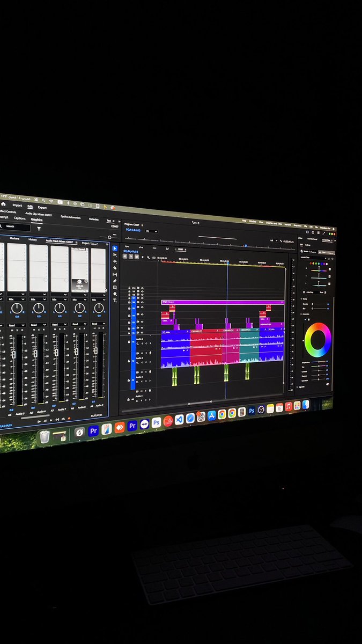Click the Home icon in the Premiere header
Image resolution: width=362 pixels, height=644 pixels.
coord(3,204)
